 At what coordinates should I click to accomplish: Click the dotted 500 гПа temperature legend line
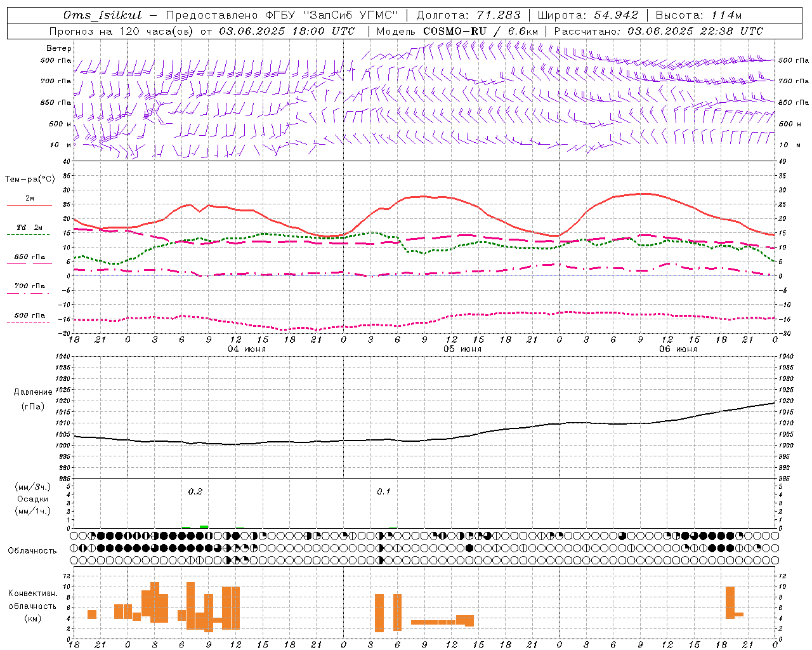tap(29, 322)
